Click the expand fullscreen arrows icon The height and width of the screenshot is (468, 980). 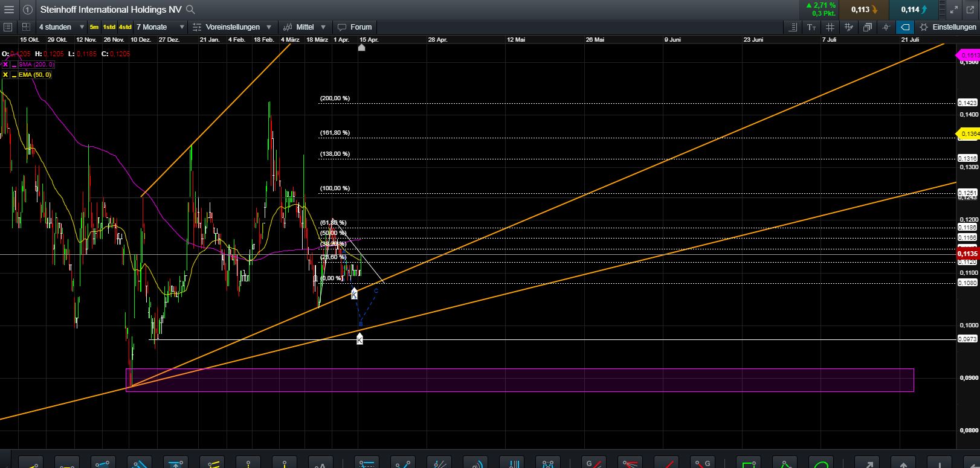click(x=953, y=10)
